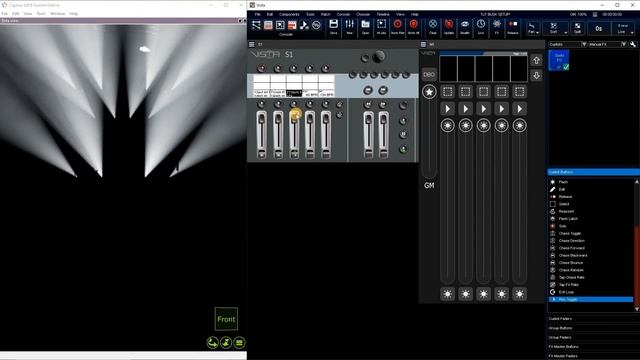Click the percent circle icon in Vista toolbar
Screen dimensions: 640x360
pos(316,25)
